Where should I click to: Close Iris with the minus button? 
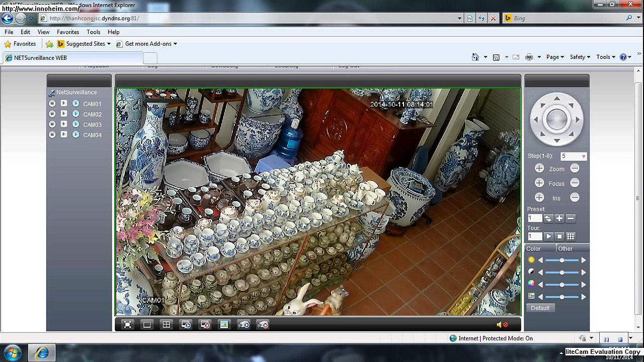pos(575,198)
